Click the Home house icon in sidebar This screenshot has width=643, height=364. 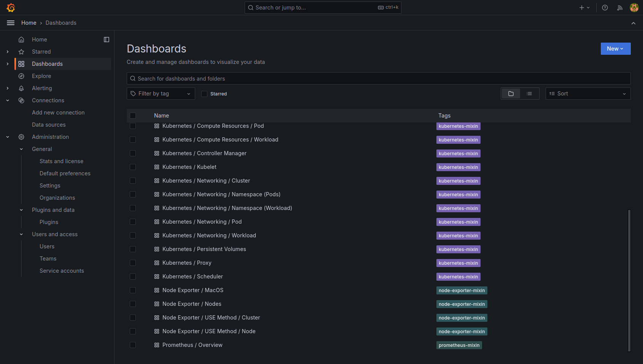[21, 40]
